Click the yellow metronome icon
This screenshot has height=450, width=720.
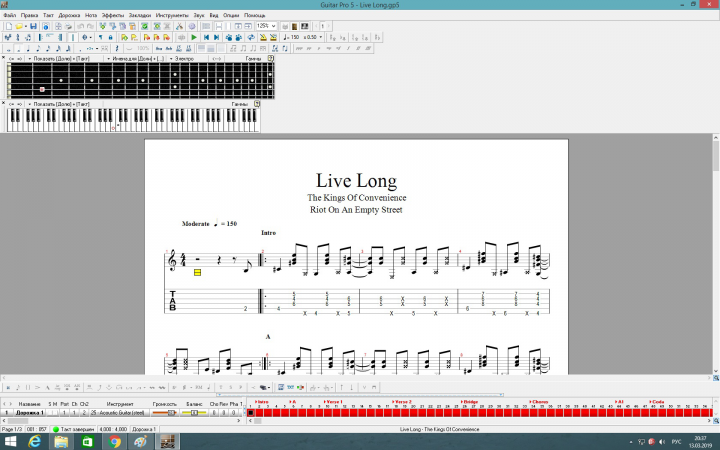pyautogui.click(x=263, y=37)
